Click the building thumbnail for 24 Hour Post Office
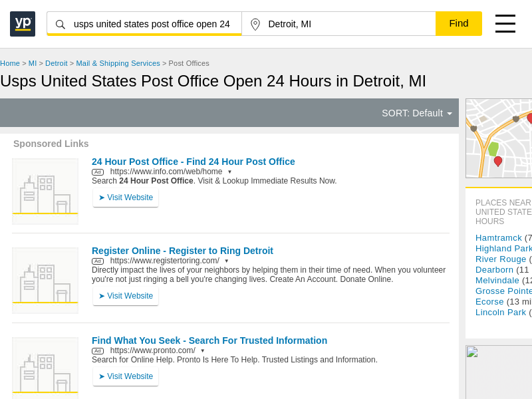 click(x=45, y=192)
